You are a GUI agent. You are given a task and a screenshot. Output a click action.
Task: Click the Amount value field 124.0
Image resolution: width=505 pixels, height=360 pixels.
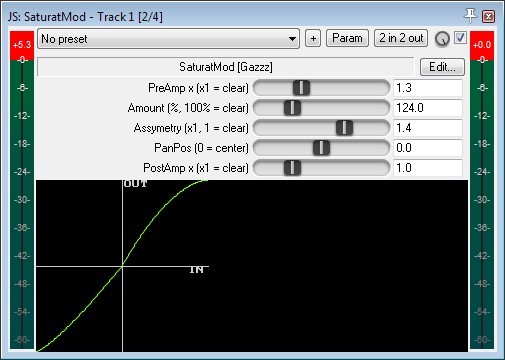pos(428,108)
